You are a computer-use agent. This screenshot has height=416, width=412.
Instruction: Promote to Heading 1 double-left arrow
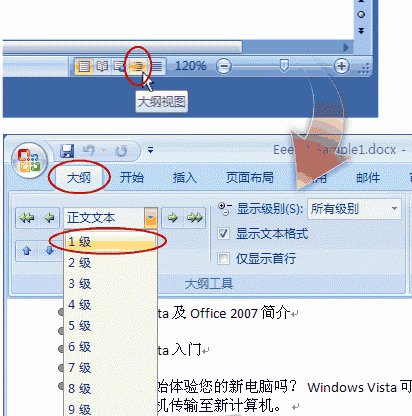tap(27, 218)
